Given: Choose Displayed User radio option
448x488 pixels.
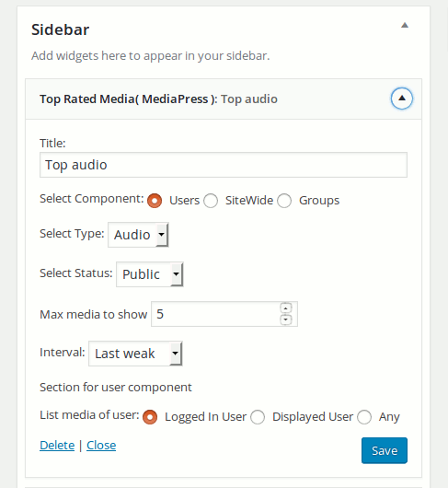Looking at the screenshot, I should 258,417.
